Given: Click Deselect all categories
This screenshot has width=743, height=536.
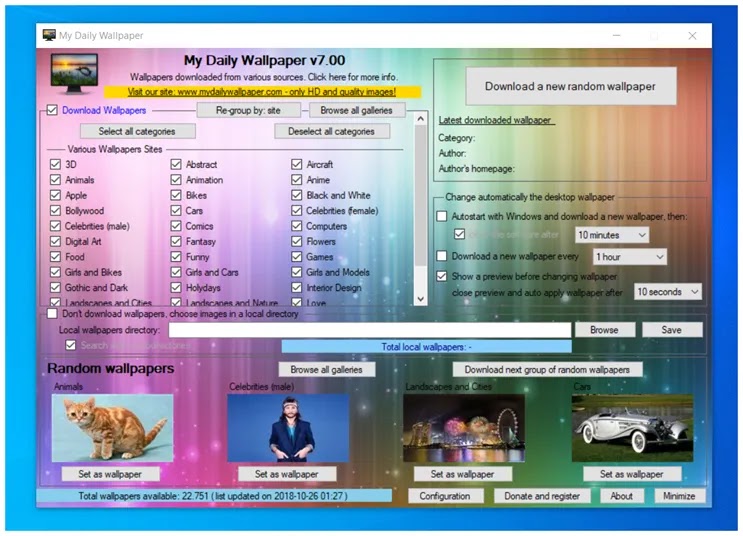Looking at the screenshot, I should 332,131.
